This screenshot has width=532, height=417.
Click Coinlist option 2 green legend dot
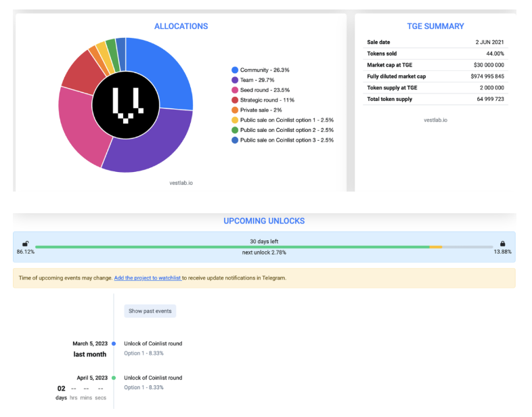235,130
